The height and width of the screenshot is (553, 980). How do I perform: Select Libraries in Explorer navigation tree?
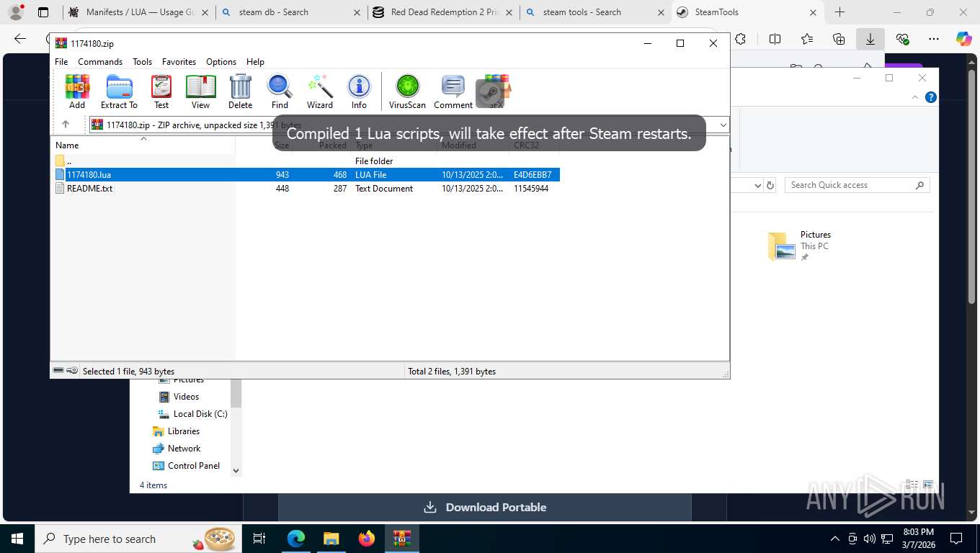[x=177, y=431]
